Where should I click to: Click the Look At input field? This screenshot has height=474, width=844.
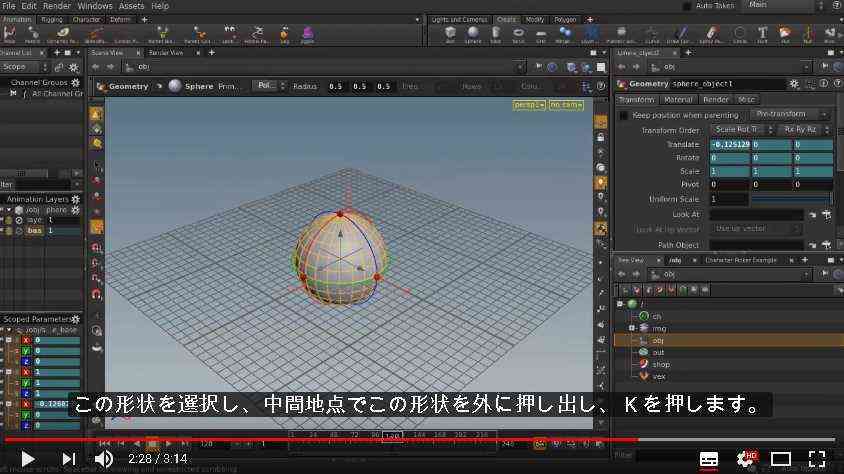[757, 215]
